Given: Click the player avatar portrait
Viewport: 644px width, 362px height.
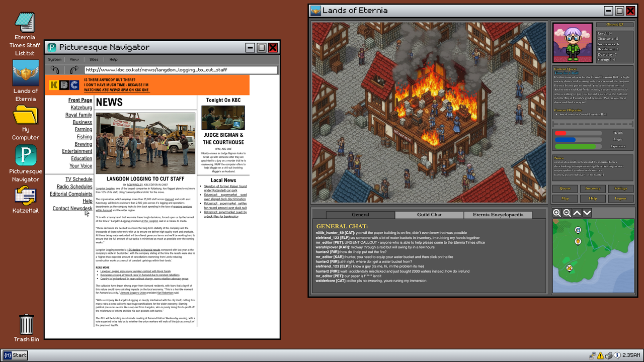Looking at the screenshot, I should tap(573, 43).
